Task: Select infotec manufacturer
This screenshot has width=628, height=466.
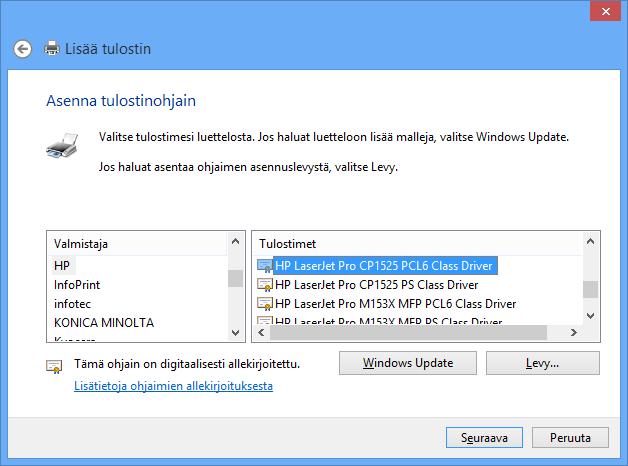Action: pyautogui.click(x=72, y=304)
